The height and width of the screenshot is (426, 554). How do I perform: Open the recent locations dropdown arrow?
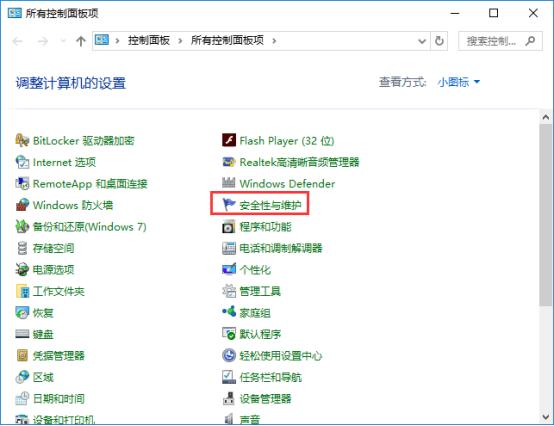pyautogui.click(x=63, y=41)
